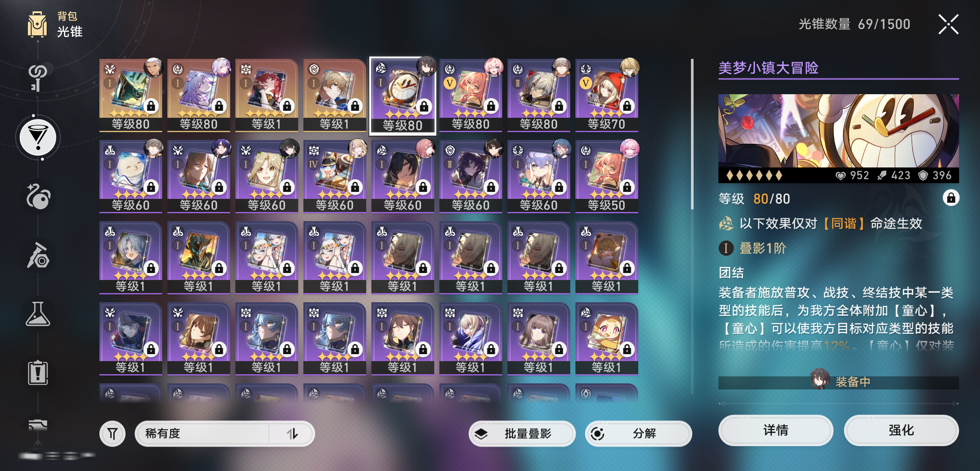Click the 强化 enhance button
980x471 pixels.
[x=902, y=430]
